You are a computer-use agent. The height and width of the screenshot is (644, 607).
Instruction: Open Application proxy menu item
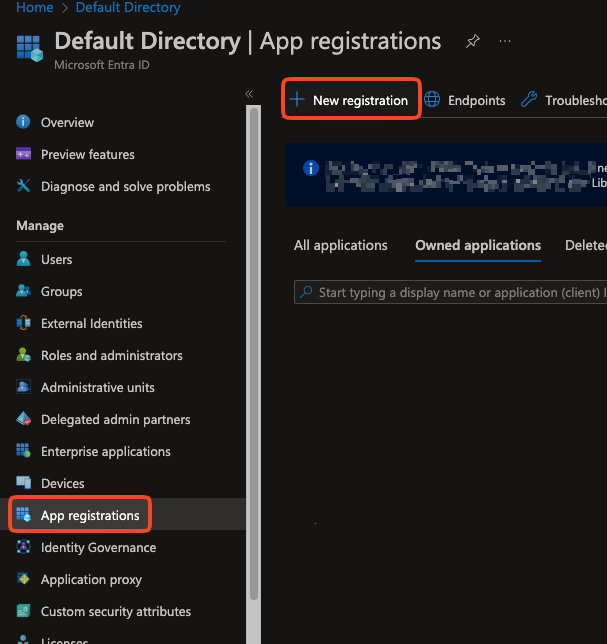point(91,580)
